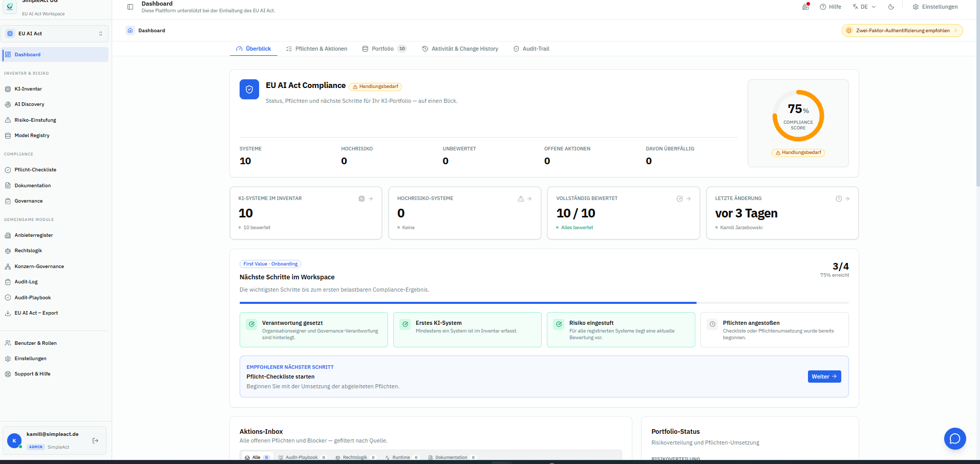
Task: Open the Zwei-Faktor-Authentifizierung empfohlen banner
Action: coord(902,31)
